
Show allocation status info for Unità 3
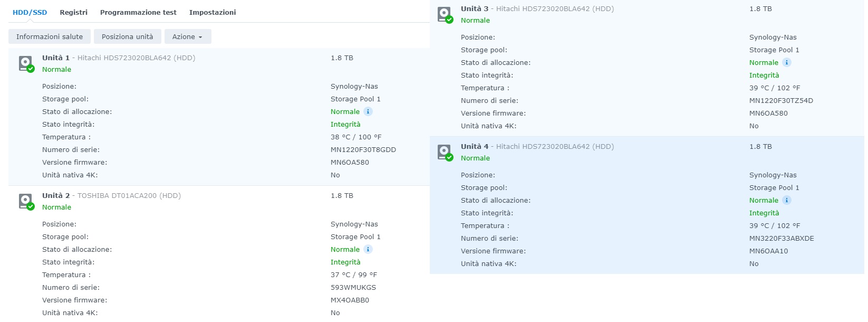point(787,62)
